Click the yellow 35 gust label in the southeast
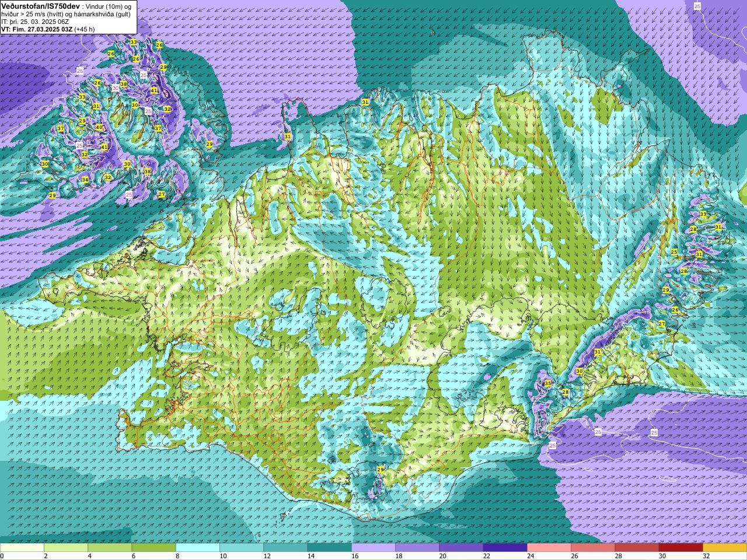 click(x=547, y=383)
